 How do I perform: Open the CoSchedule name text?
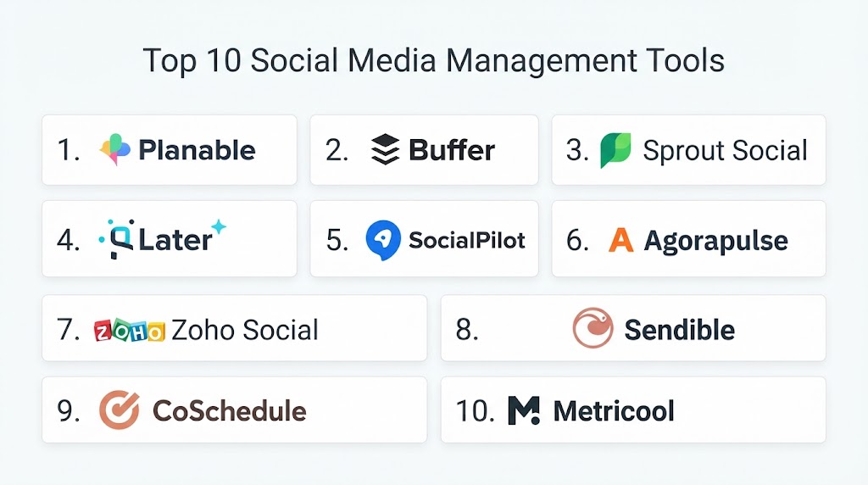(x=229, y=411)
